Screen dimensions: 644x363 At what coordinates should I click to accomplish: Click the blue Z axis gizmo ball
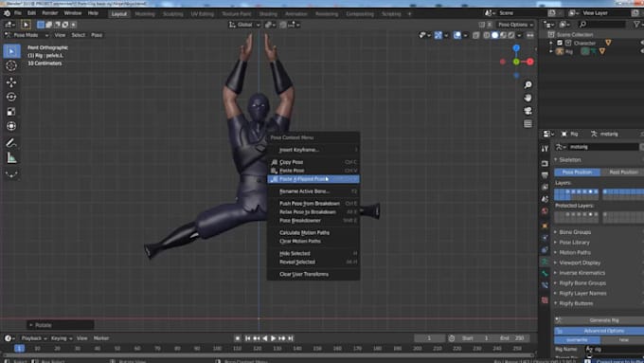(x=516, y=48)
